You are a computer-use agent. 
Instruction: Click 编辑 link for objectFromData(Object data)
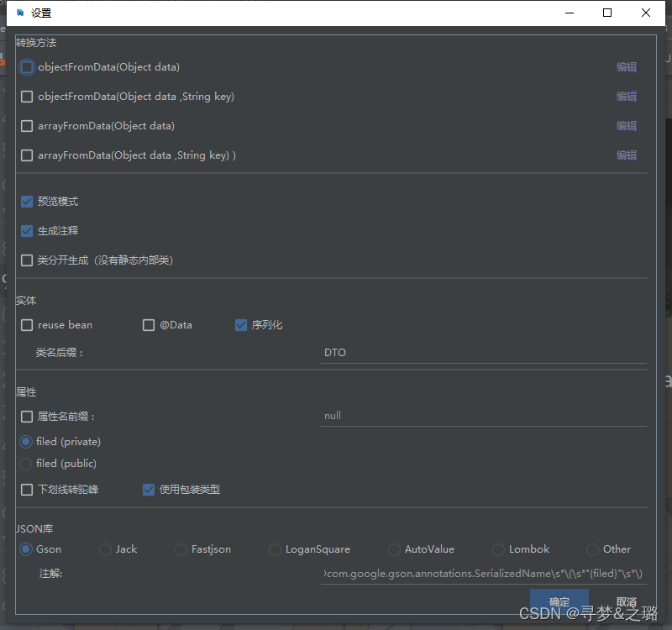[626, 67]
